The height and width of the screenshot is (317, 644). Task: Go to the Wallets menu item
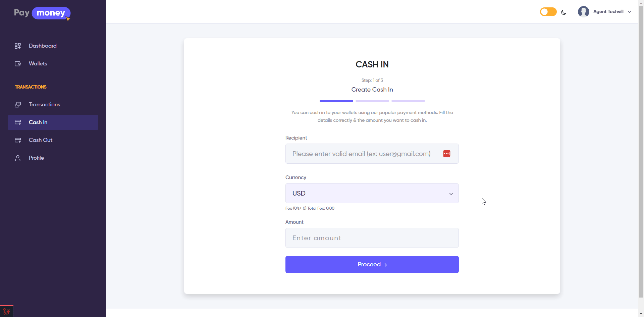pyautogui.click(x=38, y=64)
